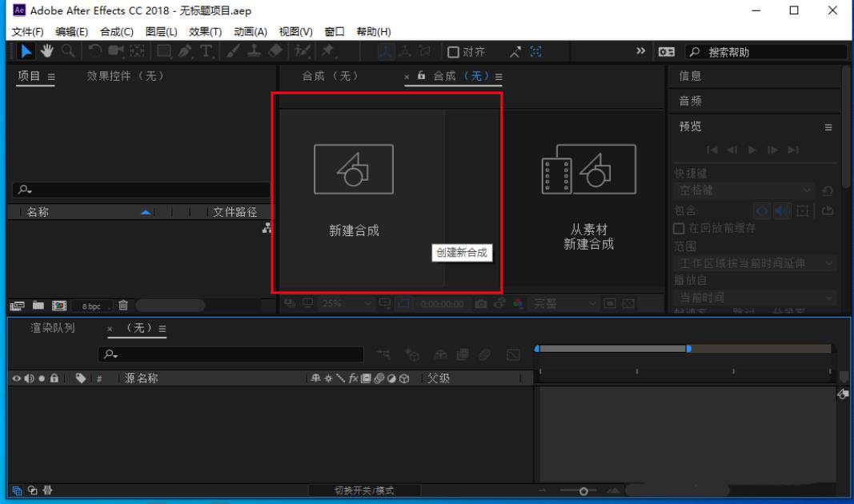Select the Hand tool
This screenshot has height=504, width=854.
[x=47, y=51]
